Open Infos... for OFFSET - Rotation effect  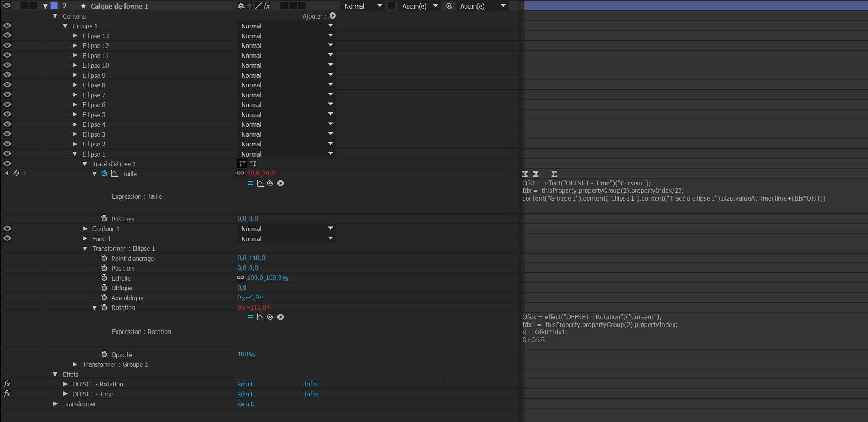click(314, 384)
